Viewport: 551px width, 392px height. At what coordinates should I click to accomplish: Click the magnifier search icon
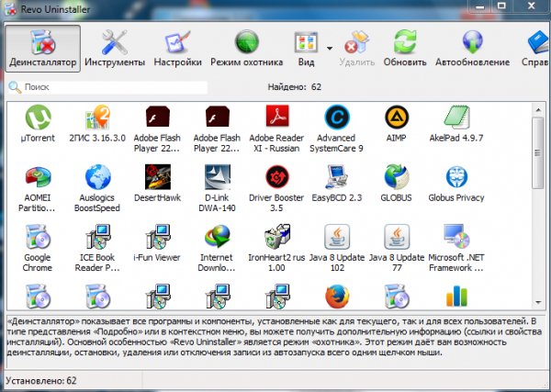point(15,87)
